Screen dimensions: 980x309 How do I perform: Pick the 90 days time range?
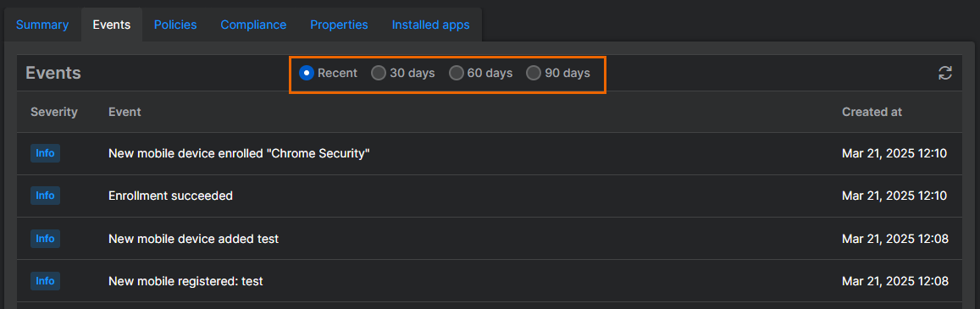533,73
